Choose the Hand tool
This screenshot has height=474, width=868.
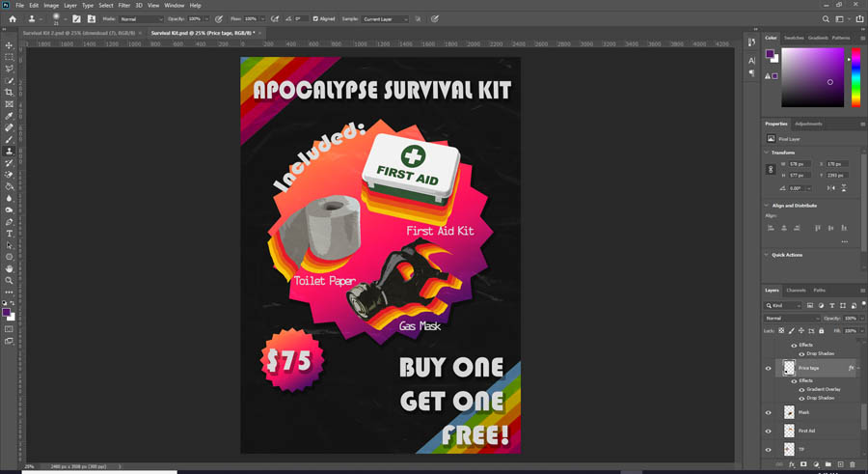pyautogui.click(x=10, y=268)
